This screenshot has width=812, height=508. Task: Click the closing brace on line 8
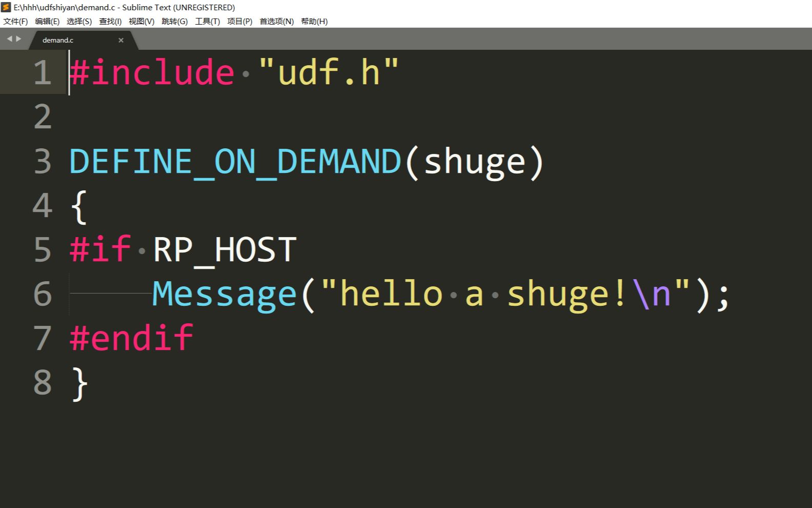[80, 384]
